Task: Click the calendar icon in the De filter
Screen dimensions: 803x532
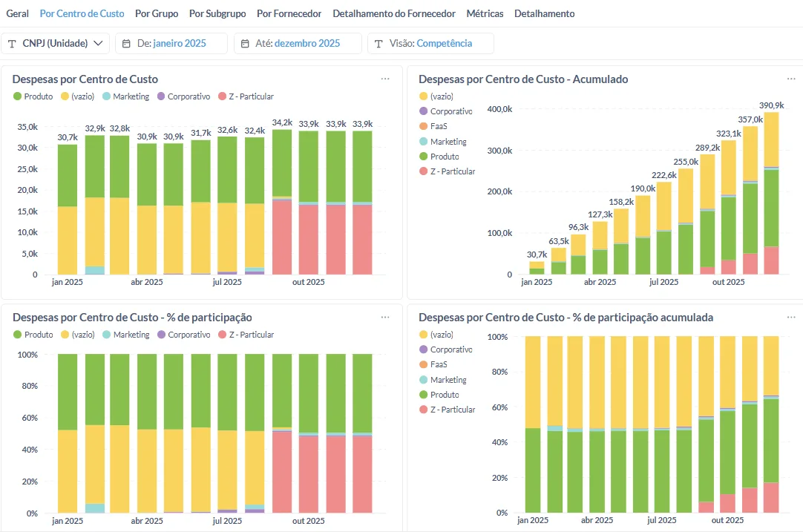Action: 126,44
